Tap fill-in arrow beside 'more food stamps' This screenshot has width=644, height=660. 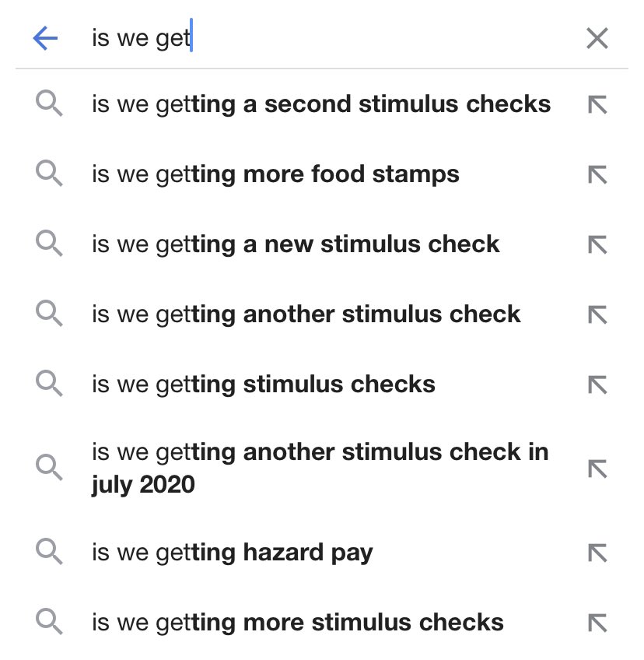pyautogui.click(x=597, y=174)
